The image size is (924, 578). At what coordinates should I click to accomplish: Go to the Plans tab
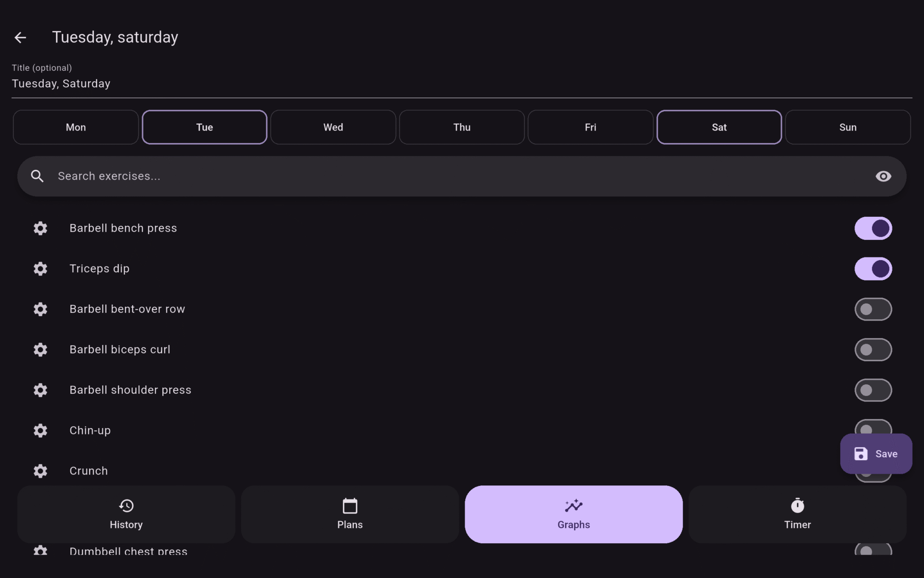click(350, 514)
